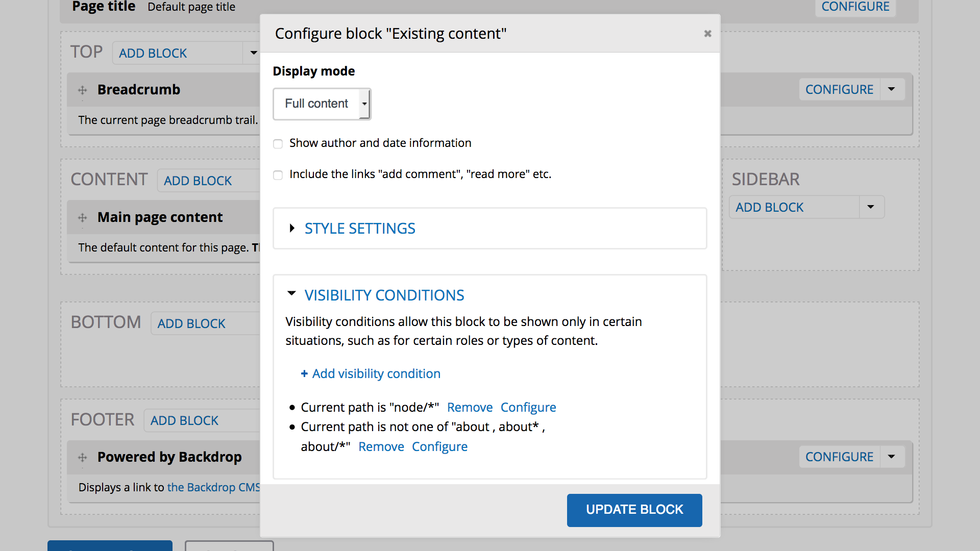Click move handle for Main page content

tap(83, 218)
